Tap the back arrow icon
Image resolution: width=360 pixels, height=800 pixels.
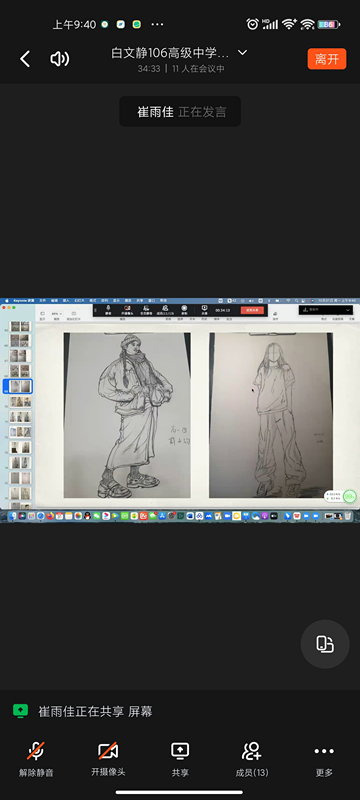[x=25, y=59]
